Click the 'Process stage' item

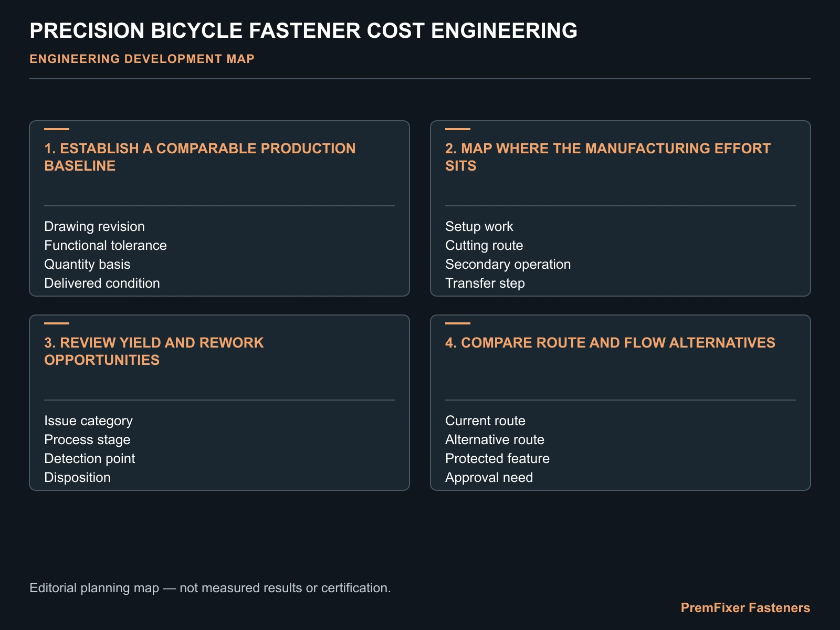pos(87,439)
